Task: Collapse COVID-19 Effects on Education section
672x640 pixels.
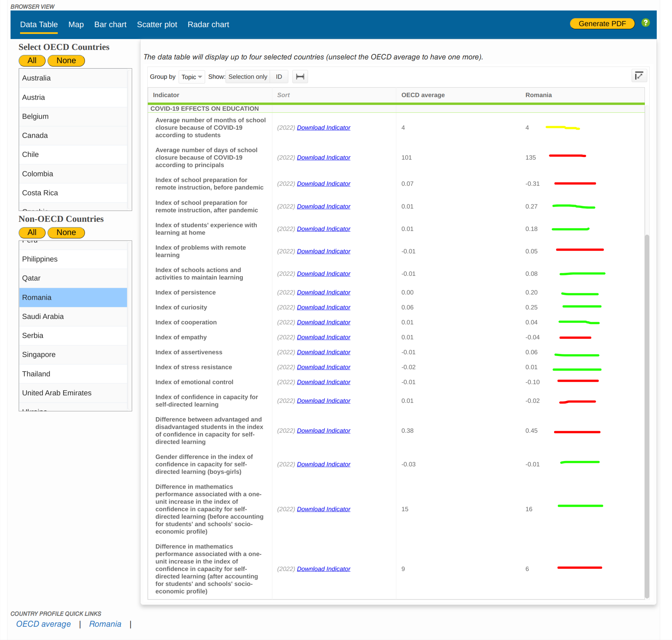Action: pyautogui.click(x=204, y=108)
